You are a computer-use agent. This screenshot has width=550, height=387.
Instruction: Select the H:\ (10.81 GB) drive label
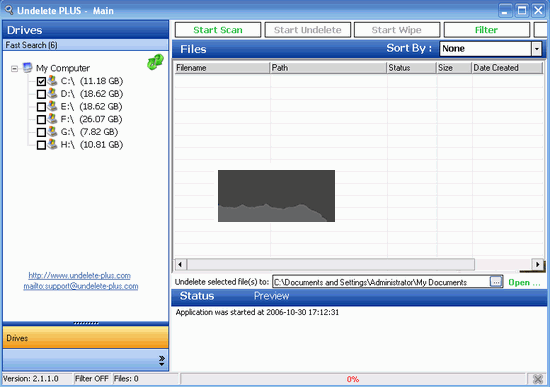pos(92,145)
